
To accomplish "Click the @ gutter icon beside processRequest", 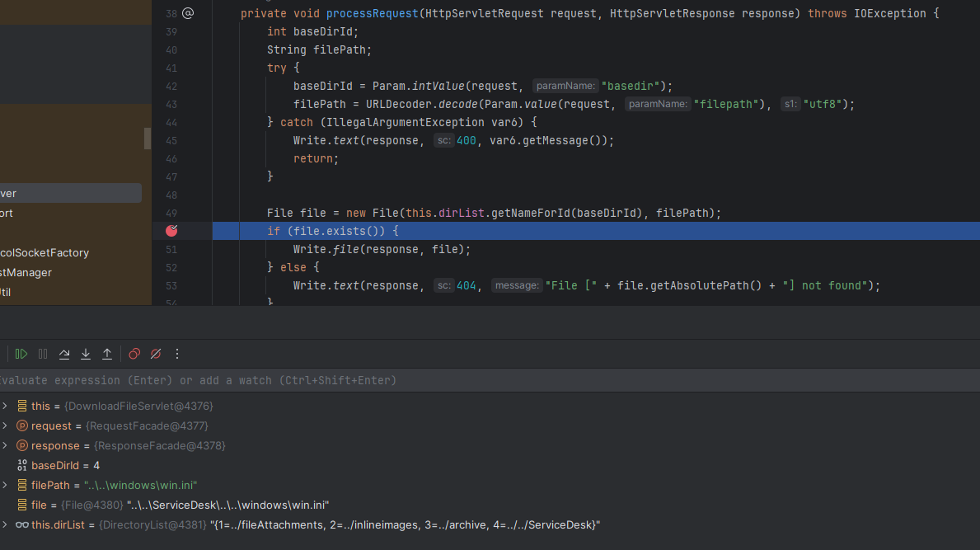I will 187,13.
